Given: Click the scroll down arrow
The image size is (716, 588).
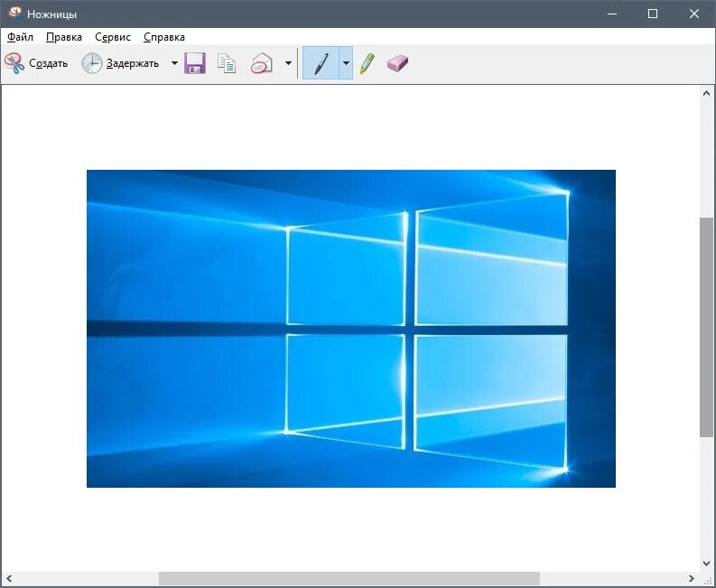Looking at the screenshot, I should tap(706, 564).
